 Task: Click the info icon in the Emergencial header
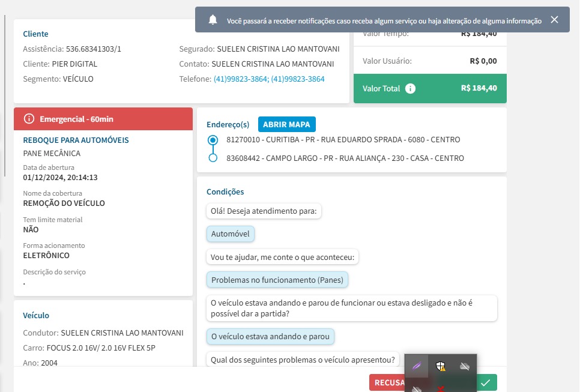[29, 119]
